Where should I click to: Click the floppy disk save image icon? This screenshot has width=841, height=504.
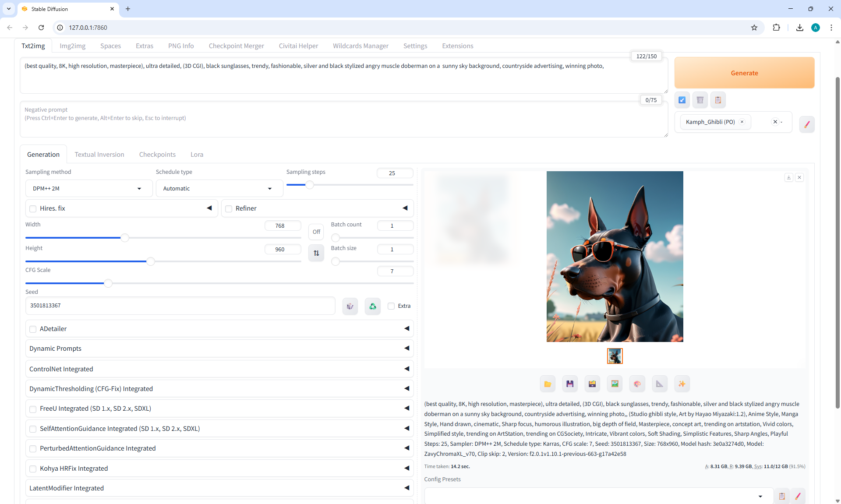570,384
